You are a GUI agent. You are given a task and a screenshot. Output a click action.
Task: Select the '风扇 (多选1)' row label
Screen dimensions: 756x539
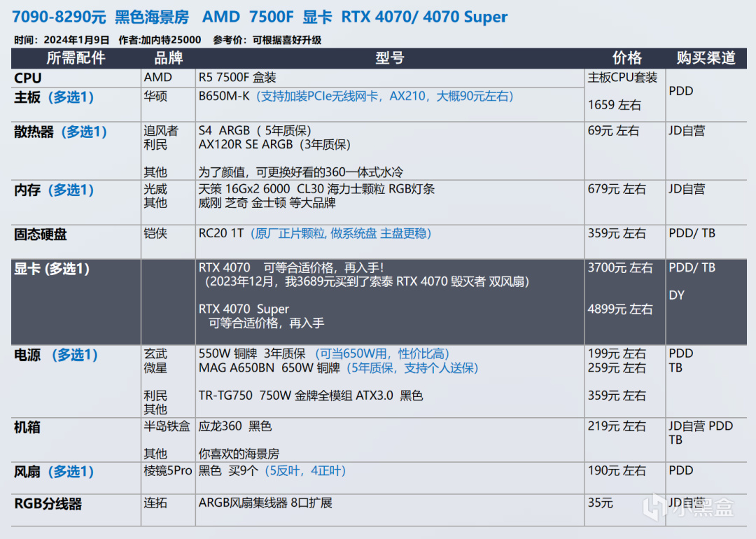click(54, 472)
